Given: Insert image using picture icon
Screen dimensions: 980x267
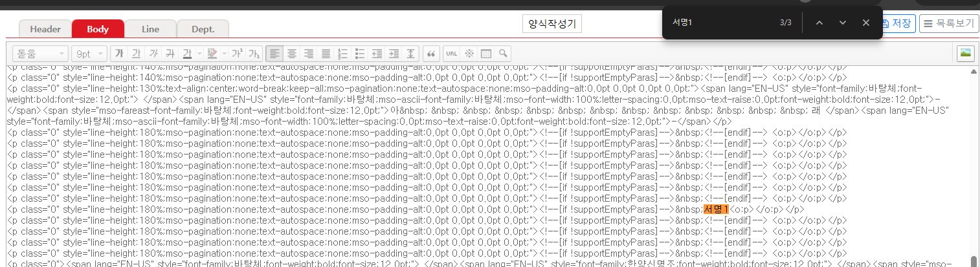Looking at the screenshot, I should [x=965, y=53].
